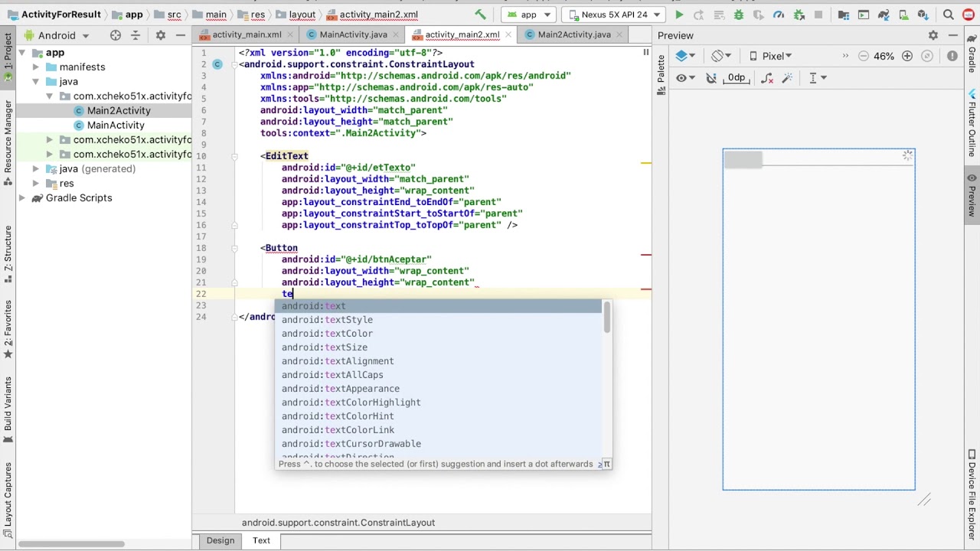The height and width of the screenshot is (551, 980).
Task: Click the preview warnings exclamation icon
Action: pos(952,56)
